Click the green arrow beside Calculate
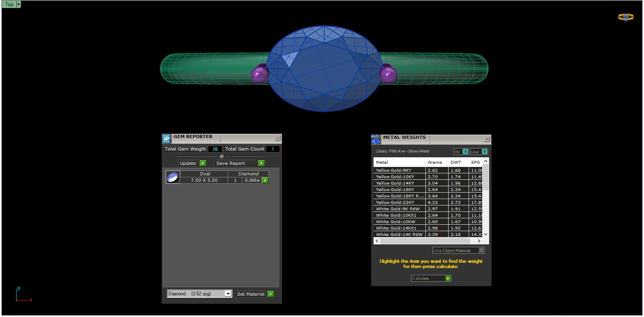Viewport: 644px width, 317px height. point(448,278)
